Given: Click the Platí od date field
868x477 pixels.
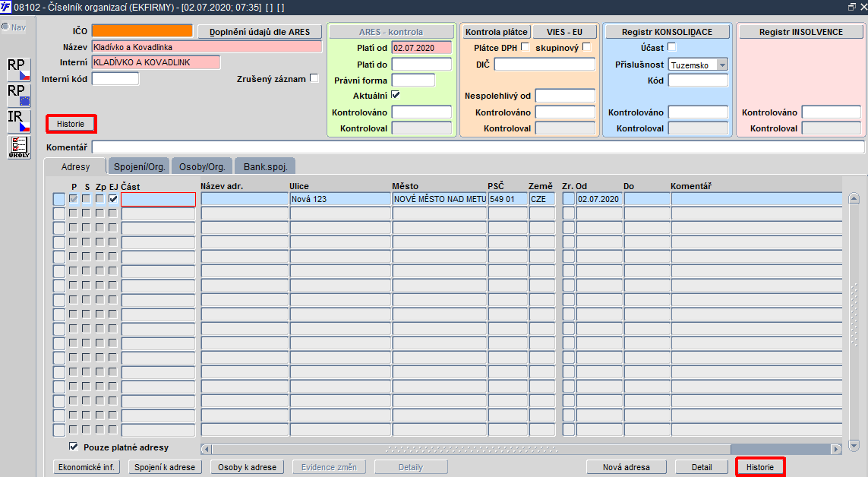Looking at the screenshot, I should (x=421, y=48).
